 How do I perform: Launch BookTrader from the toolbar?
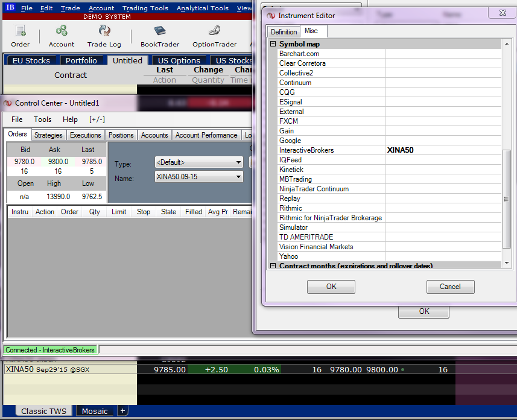(160, 36)
